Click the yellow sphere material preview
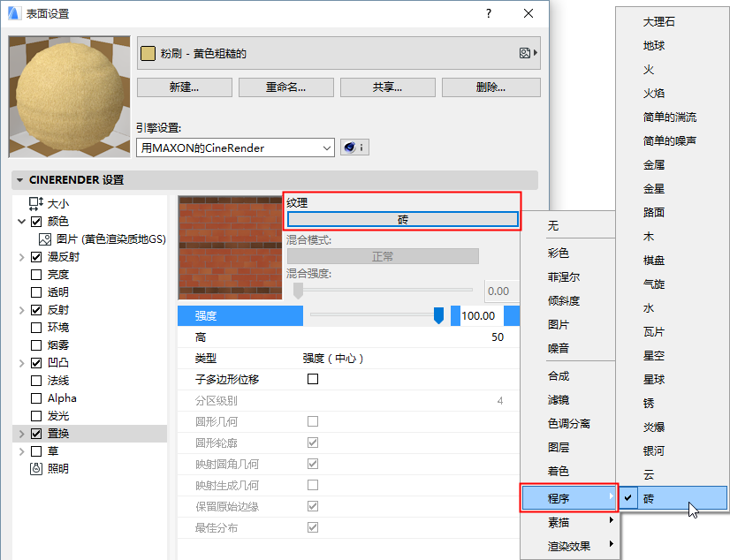This screenshot has width=730, height=560. (69, 97)
